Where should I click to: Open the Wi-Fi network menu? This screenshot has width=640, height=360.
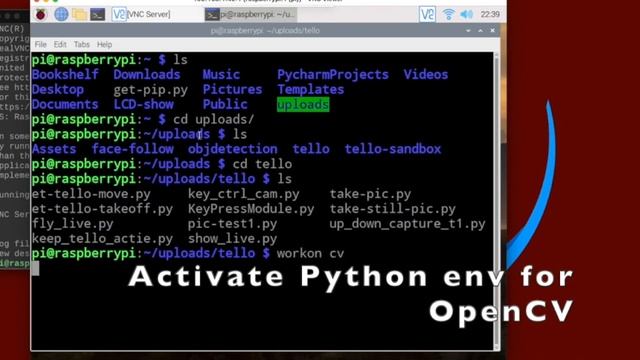[448, 14]
